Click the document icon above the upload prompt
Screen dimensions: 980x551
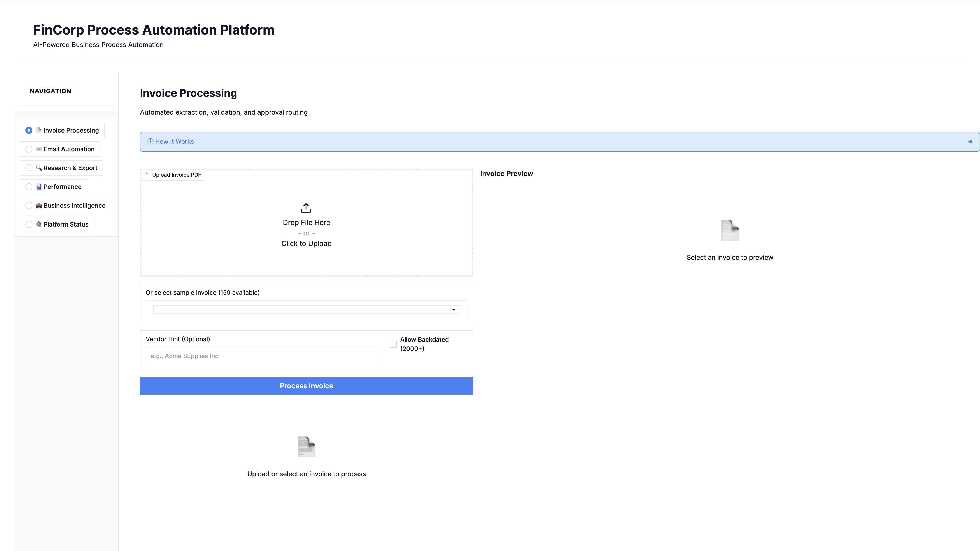pos(306,446)
